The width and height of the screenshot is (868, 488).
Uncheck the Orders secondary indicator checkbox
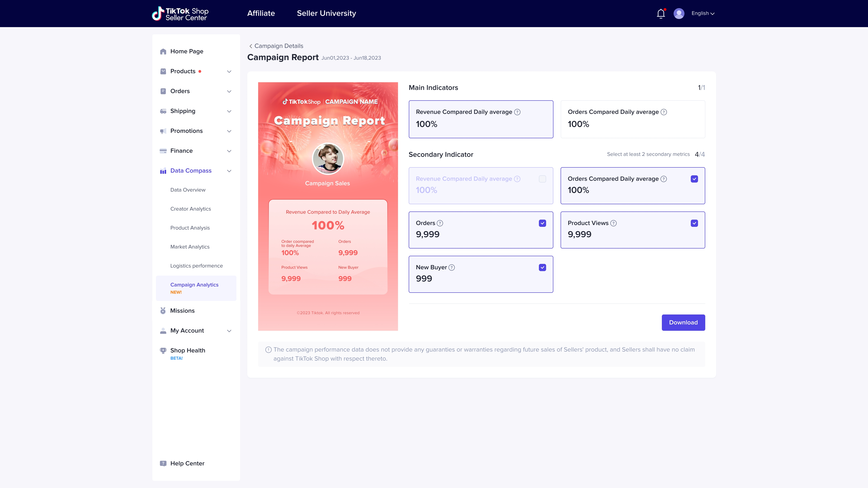coord(542,223)
